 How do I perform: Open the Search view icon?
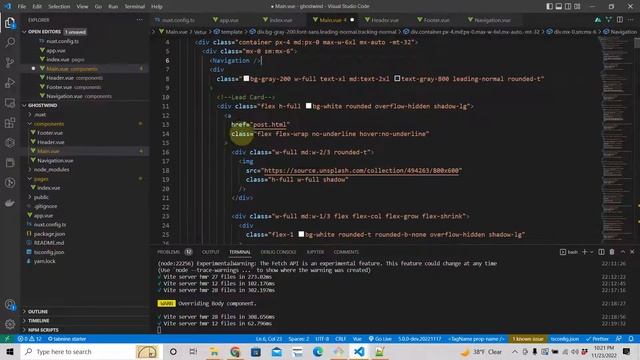(10, 42)
